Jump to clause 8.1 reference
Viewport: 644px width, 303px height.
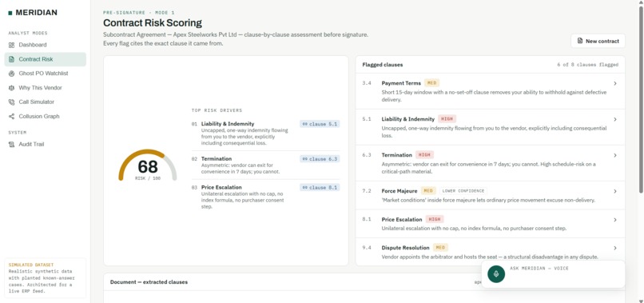tap(320, 187)
